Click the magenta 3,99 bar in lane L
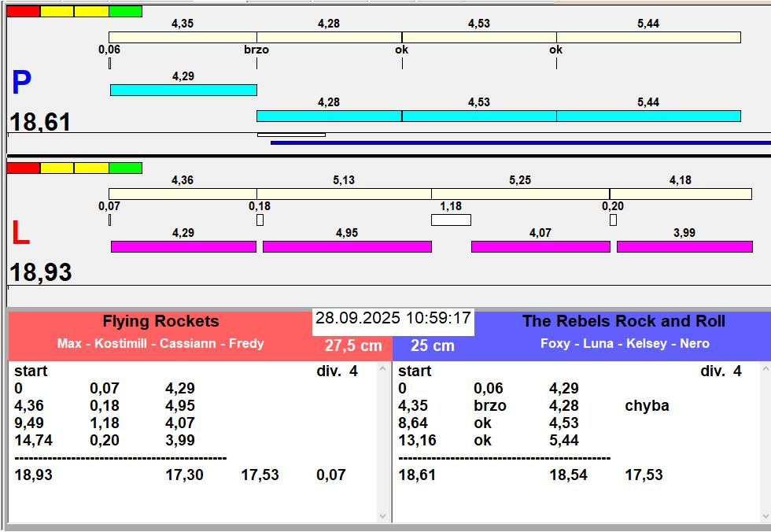Viewport: 771px width, 532px height. click(685, 247)
